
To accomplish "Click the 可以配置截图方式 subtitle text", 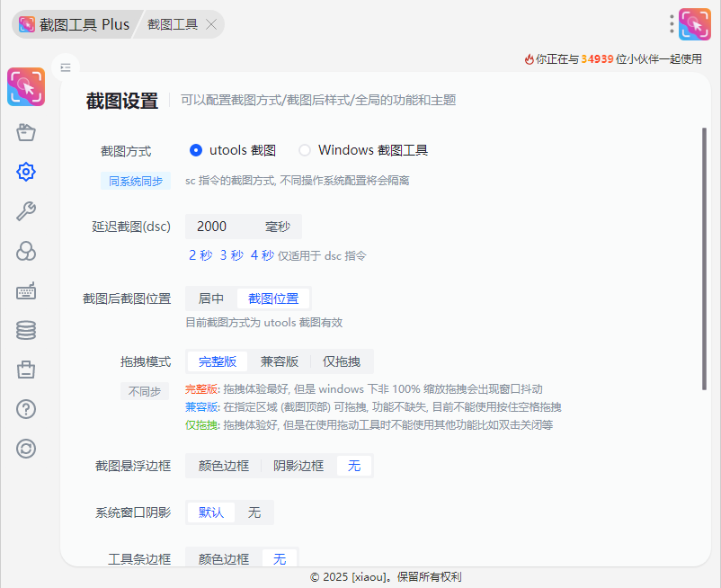I will [x=318, y=100].
